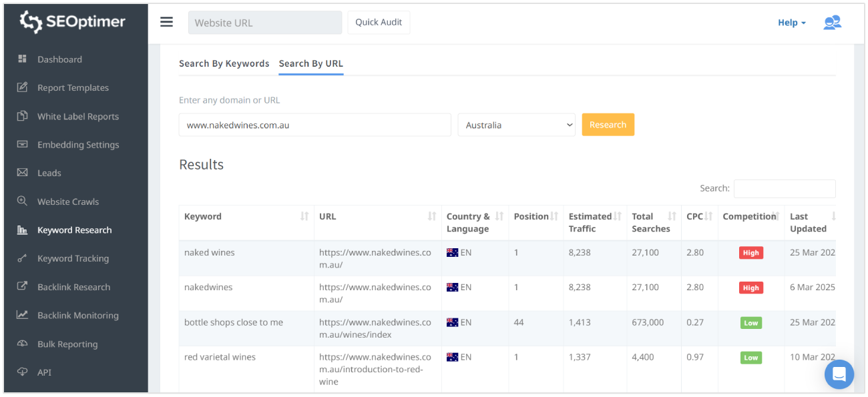The image size is (868, 397).
Task: Open the user account icon top right
Action: [832, 22]
